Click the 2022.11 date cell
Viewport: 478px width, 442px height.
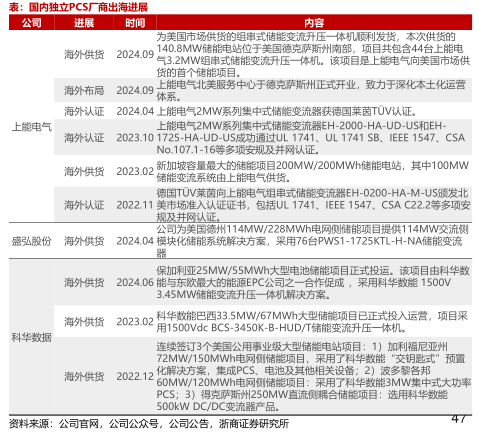135,205
